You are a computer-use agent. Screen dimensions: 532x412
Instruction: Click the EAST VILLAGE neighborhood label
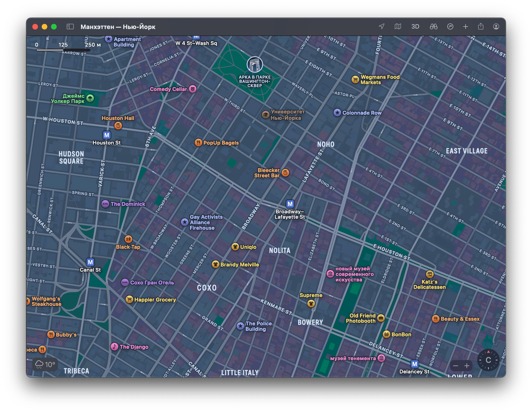pos(467,151)
